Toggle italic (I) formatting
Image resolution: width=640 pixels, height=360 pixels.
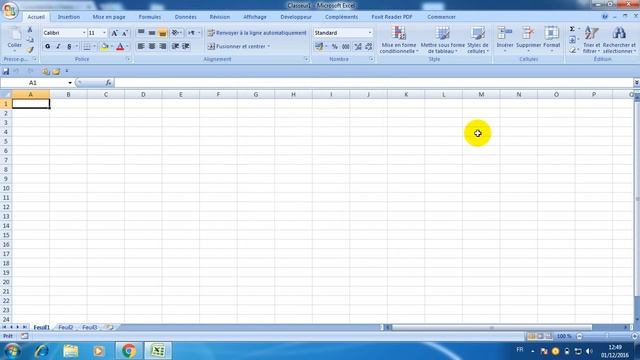point(58,47)
